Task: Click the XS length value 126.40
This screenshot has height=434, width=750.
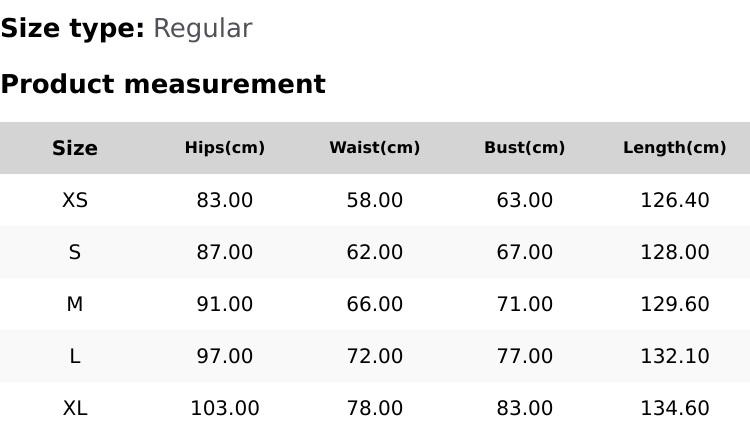Action: tap(675, 200)
